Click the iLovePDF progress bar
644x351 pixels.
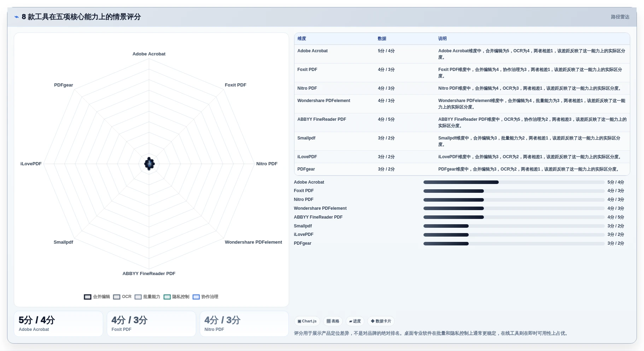(514, 235)
